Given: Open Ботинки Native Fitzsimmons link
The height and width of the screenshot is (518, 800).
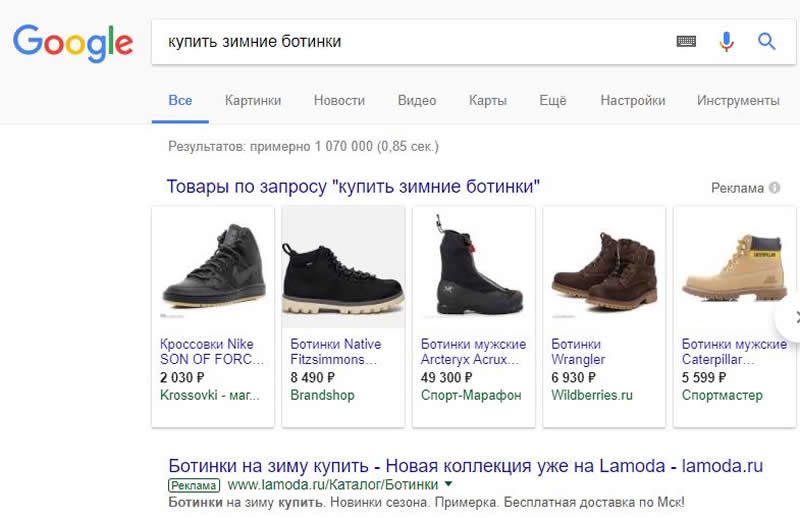Looking at the screenshot, I should coord(336,352).
